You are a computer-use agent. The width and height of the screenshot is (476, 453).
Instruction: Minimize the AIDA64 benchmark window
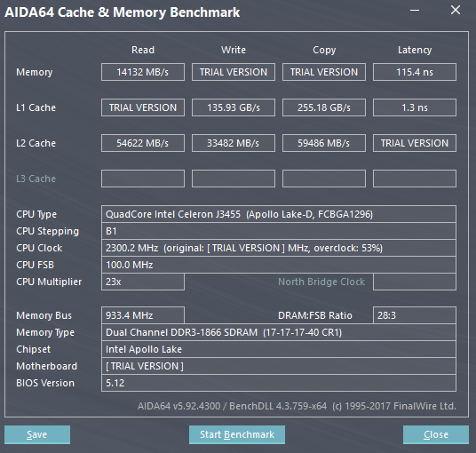click(415, 11)
